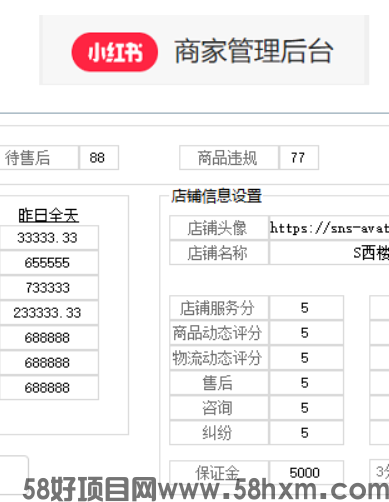Edit the 店铺名称 field
Image resolution: width=389 pixels, height=502 pixels.
tap(329, 253)
